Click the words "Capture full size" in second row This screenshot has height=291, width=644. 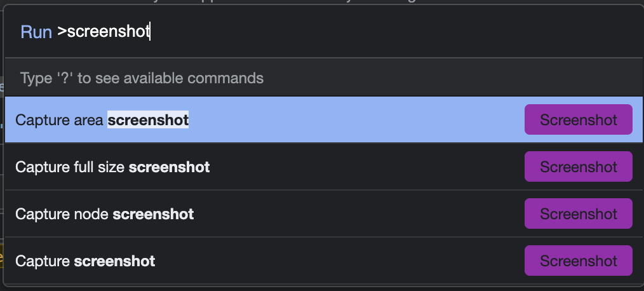pos(70,167)
